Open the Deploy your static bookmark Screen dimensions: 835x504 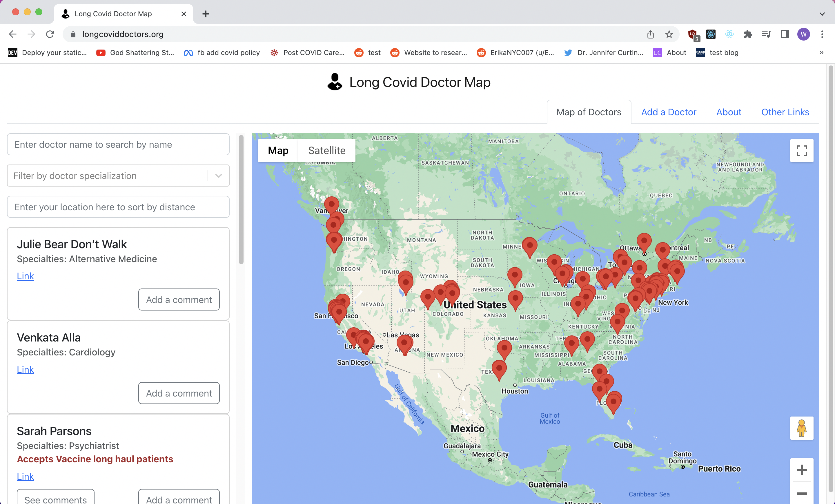coord(47,52)
